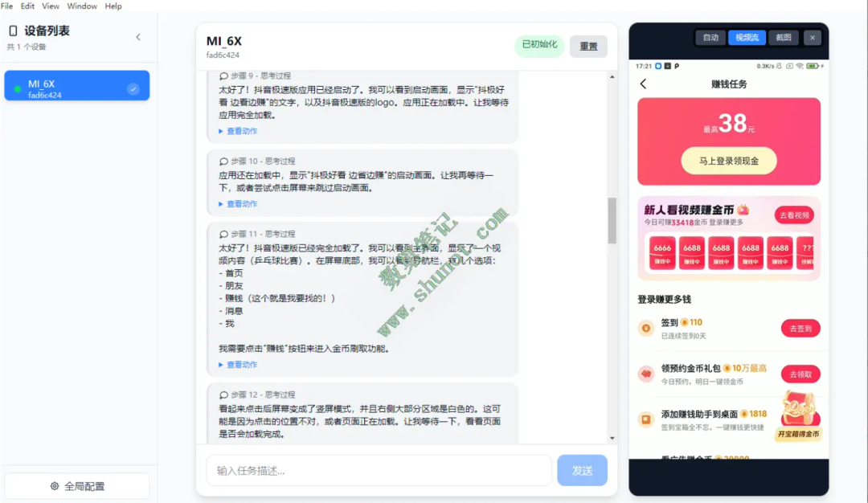The width and height of the screenshot is (868, 503).
Task: Click the 共 1 个设备 count text
Action: pos(27,47)
